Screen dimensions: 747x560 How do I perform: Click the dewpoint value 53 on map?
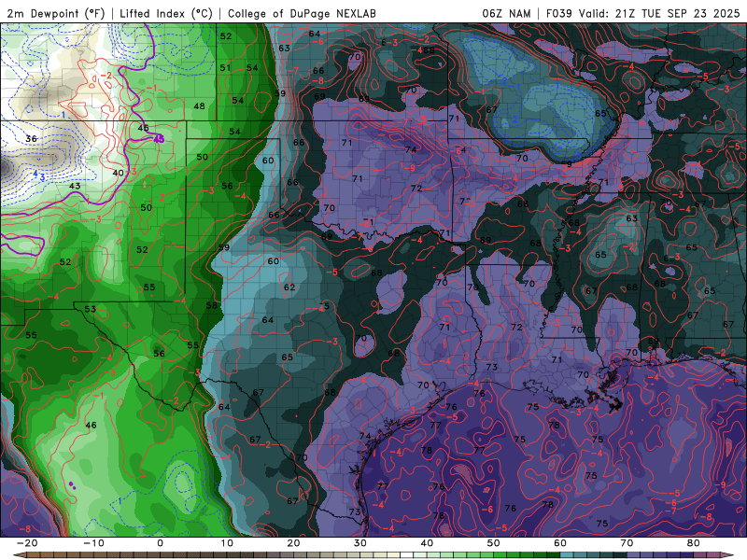tap(91, 309)
